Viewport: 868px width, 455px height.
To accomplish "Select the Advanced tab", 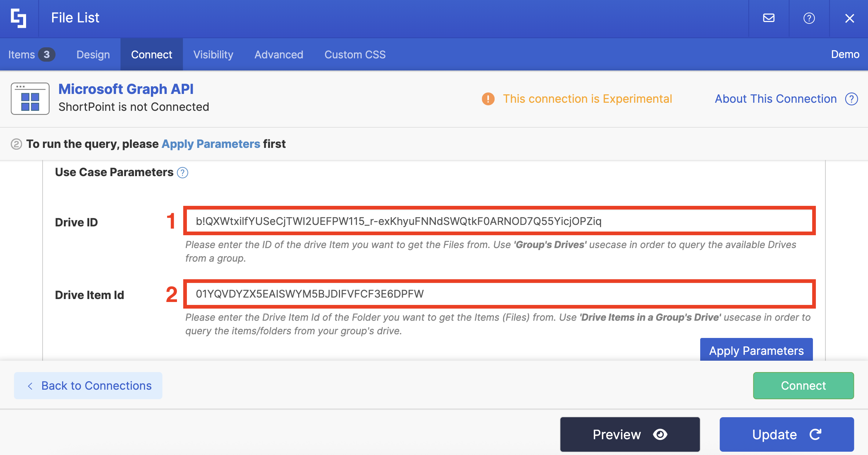I will pos(279,55).
